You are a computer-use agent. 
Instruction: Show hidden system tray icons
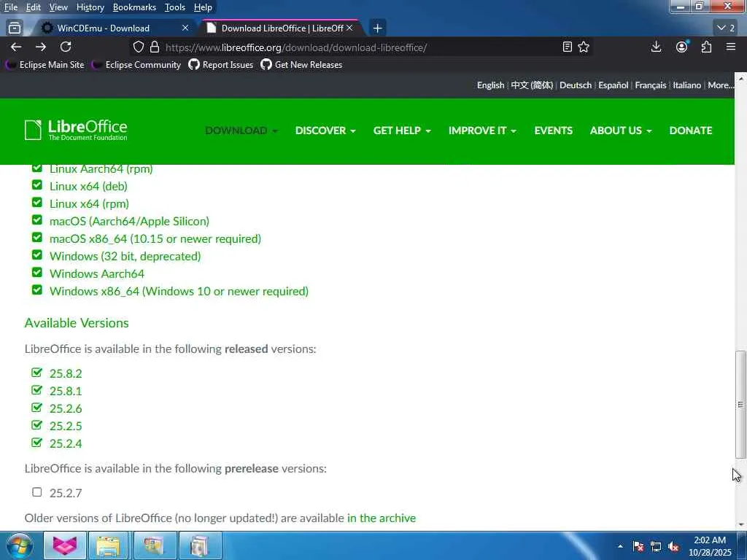coord(620,546)
